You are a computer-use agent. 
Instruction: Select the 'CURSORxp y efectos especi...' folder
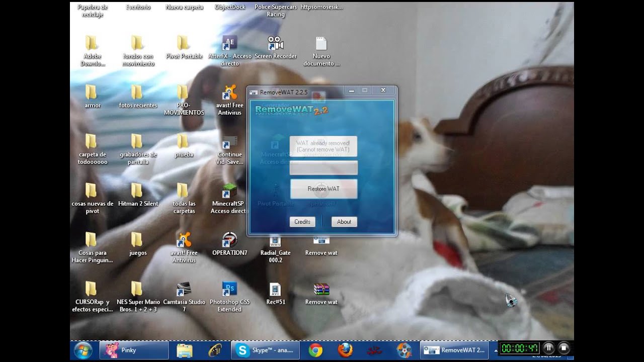pyautogui.click(x=91, y=289)
